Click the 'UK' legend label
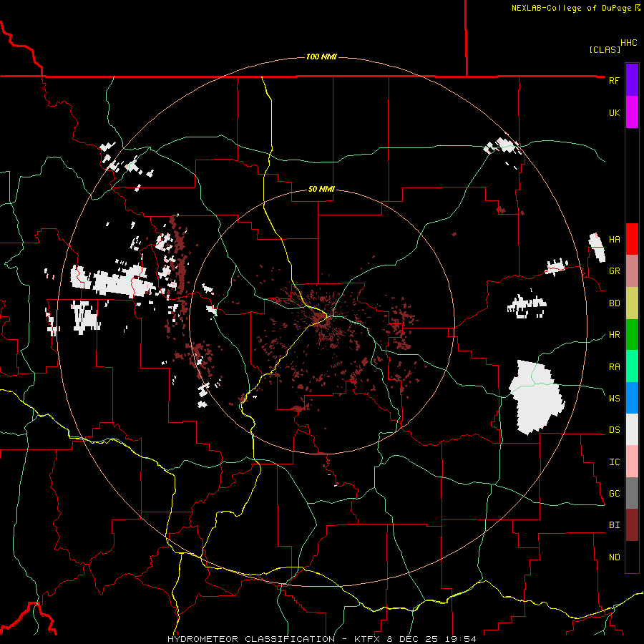644x644 pixels. coord(614,112)
